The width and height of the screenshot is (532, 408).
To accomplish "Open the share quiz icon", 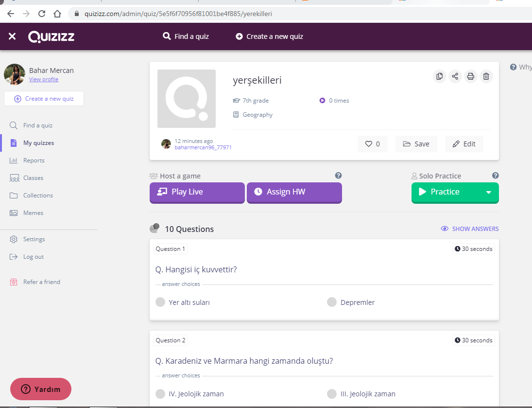I will tap(455, 76).
